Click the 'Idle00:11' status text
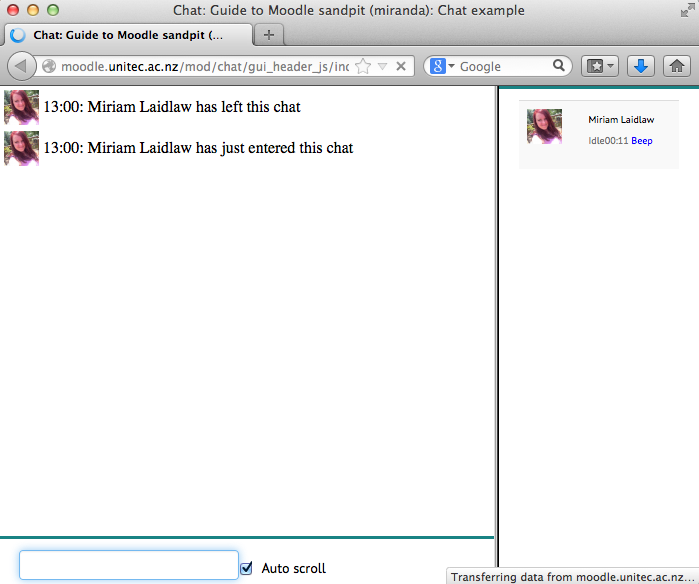Viewport: 699px width, 584px height. tap(608, 141)
